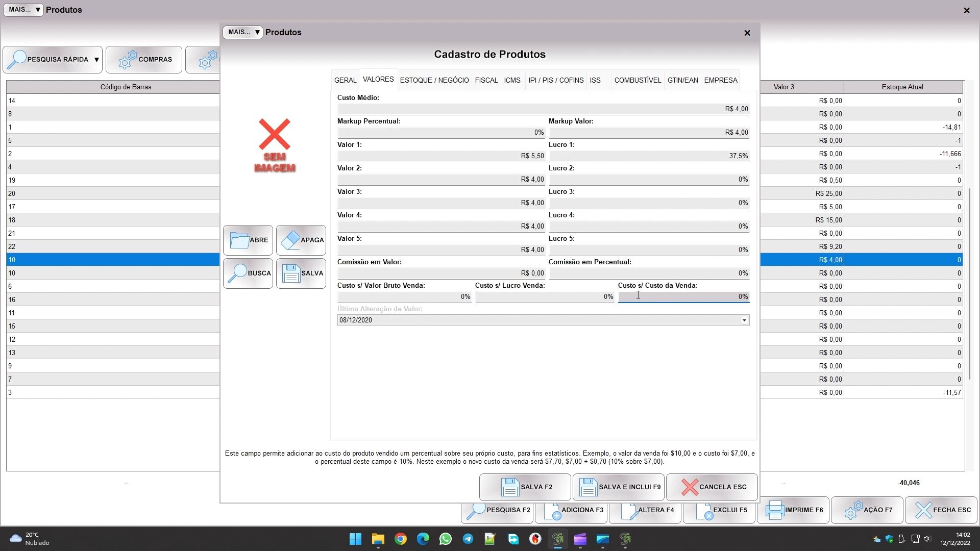
Task: Click the APAGA eraser icon button
Action: pos(301,240)
